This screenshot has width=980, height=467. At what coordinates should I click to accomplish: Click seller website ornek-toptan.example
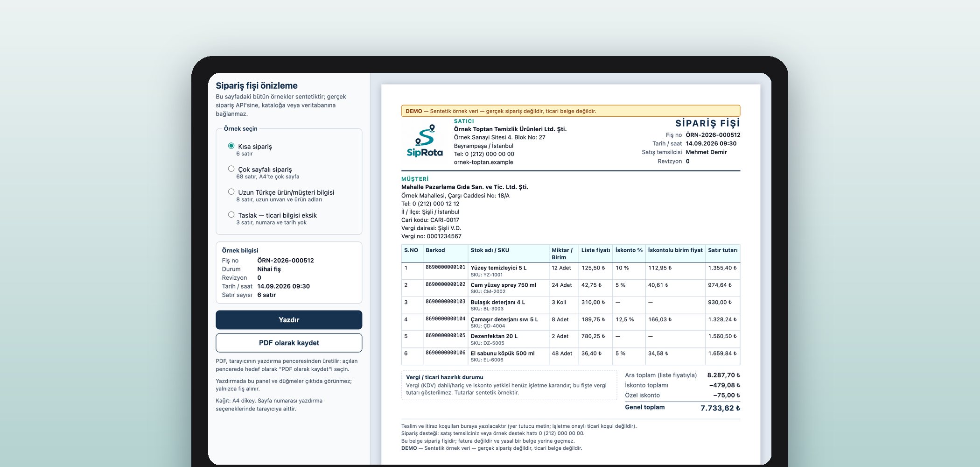pyautogui.click(x=483, y=163)
